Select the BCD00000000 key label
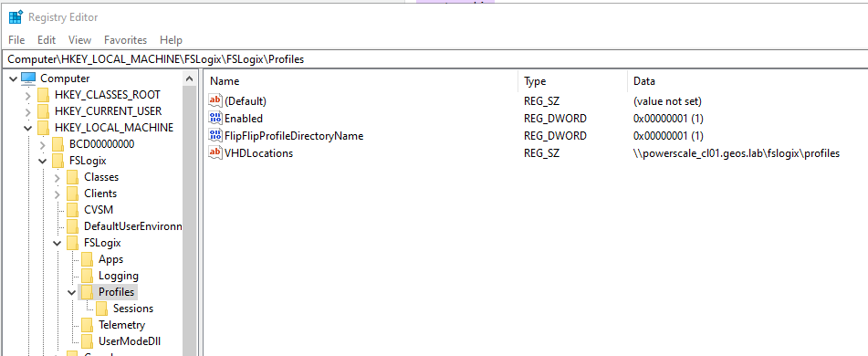The height and width of the screenshot is (356, 868). click(x=102, y=144)
